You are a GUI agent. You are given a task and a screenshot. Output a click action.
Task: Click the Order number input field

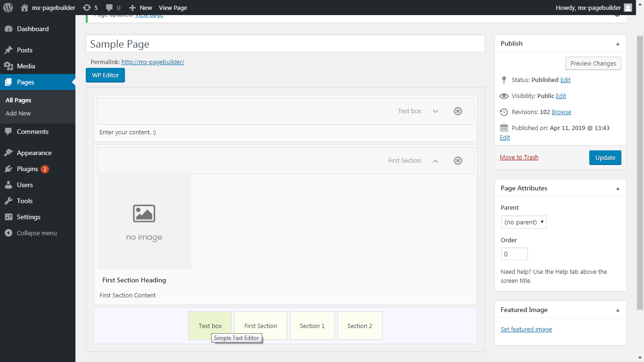(514, 254)
